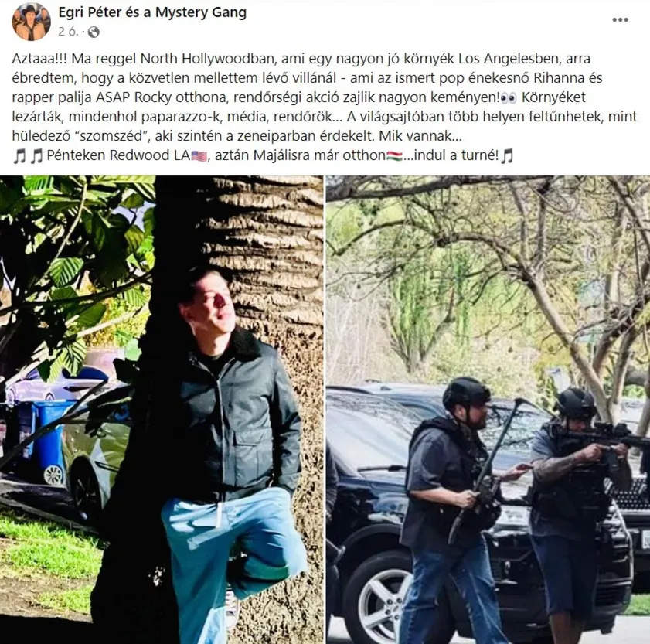The image size is (650, 644).
Task: Open the photo of man leaning on palm
Action: (x=162, y=410)
